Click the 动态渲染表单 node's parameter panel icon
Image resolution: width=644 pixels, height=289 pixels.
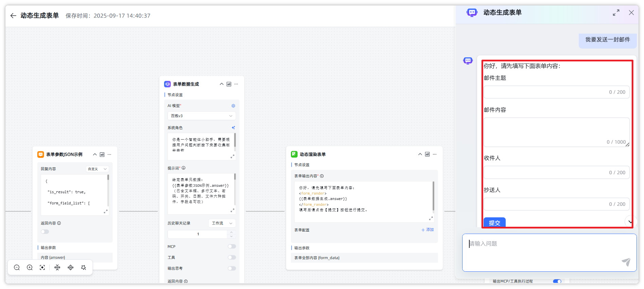tap(428, 154)
